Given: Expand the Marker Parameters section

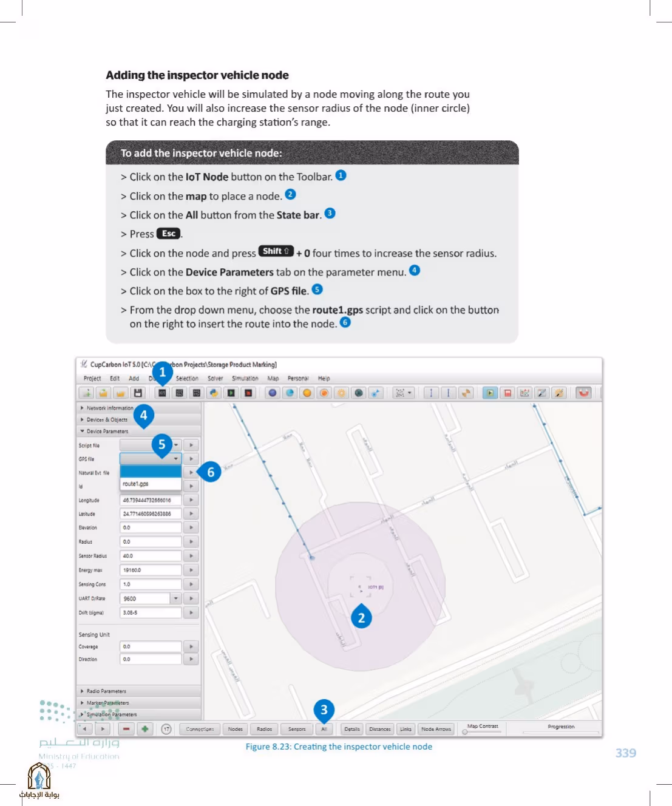Looking at the screenshot, I should 139,702.
